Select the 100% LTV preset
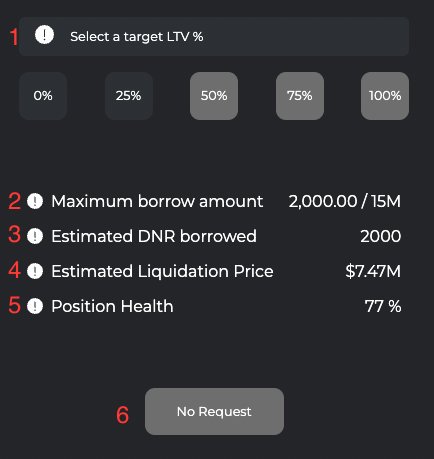 coord(385,96)
